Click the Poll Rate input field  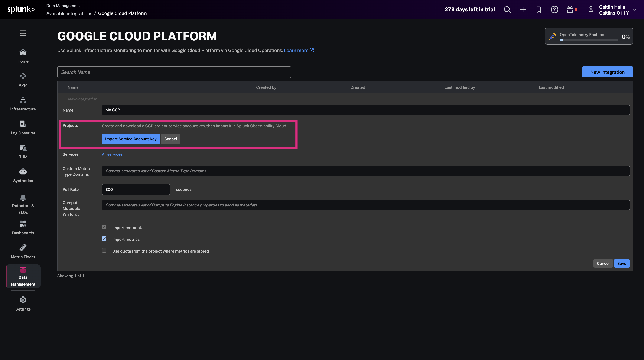(136, 189)
